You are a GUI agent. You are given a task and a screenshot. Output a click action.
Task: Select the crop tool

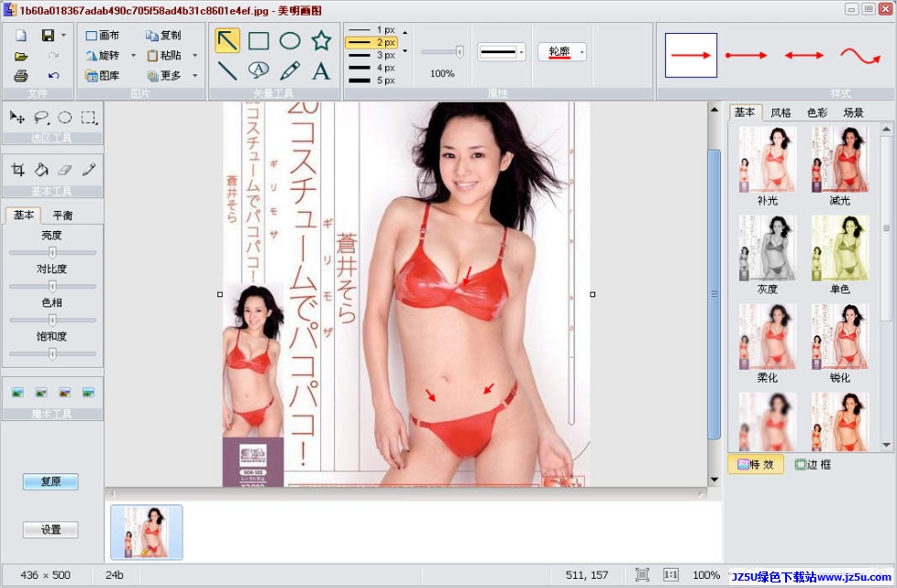[17, 170]
